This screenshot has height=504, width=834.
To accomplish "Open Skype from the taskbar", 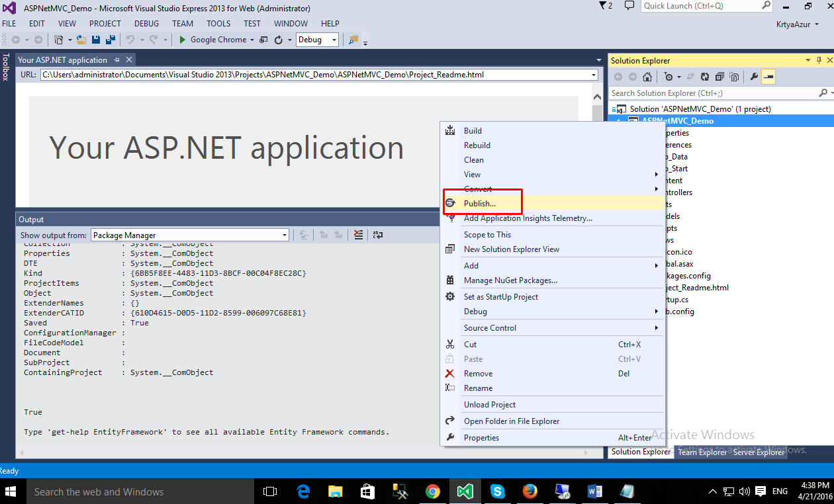I will 498,491.
